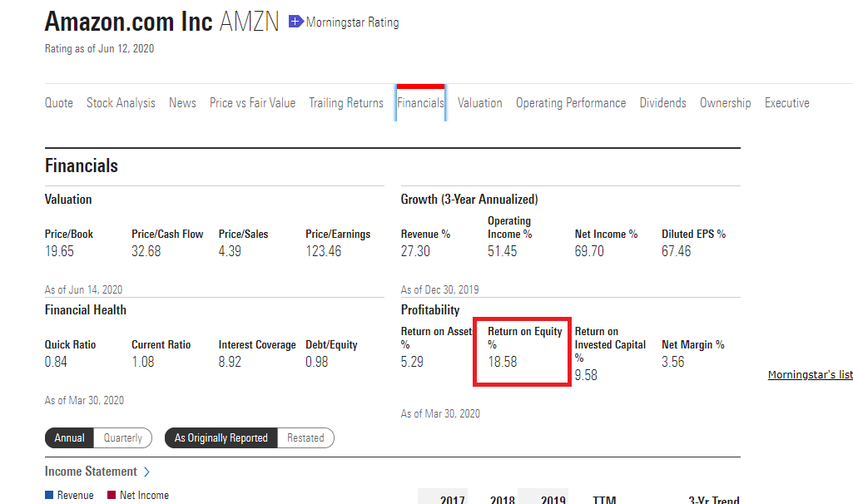Click the 3-Yr Trend column header

(714, 500)
